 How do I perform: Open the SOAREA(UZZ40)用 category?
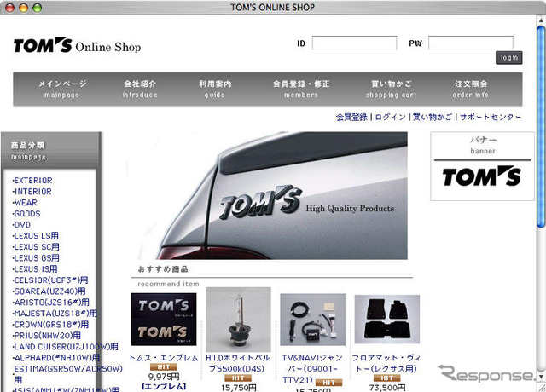coord(49,291)
